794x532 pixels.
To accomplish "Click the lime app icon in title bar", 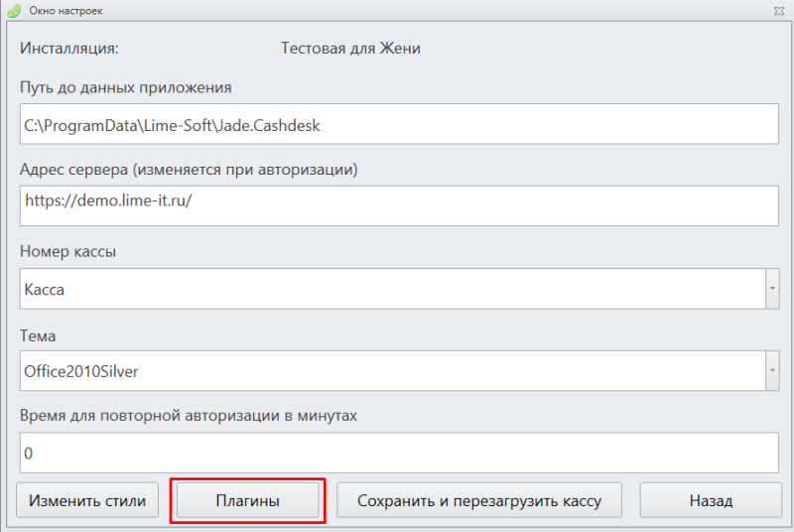I will pyautogui.click(x=14, y=10).
